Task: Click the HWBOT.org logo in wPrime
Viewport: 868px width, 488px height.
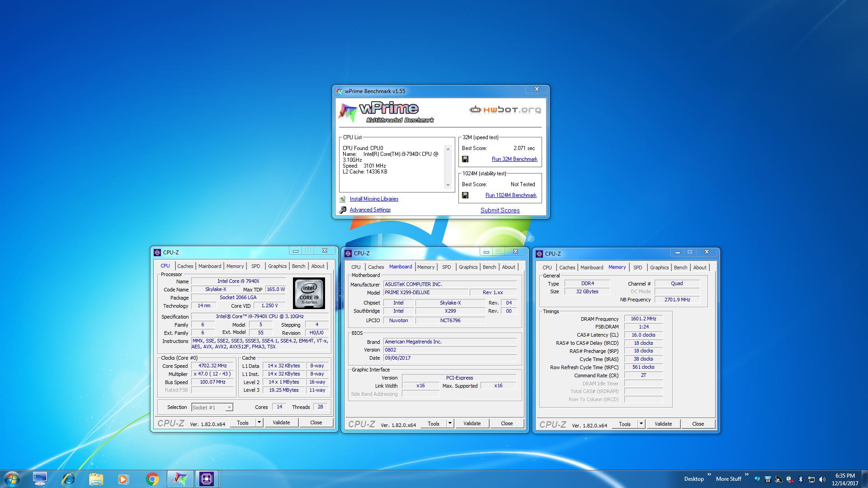Action: (x=505, y=109)
